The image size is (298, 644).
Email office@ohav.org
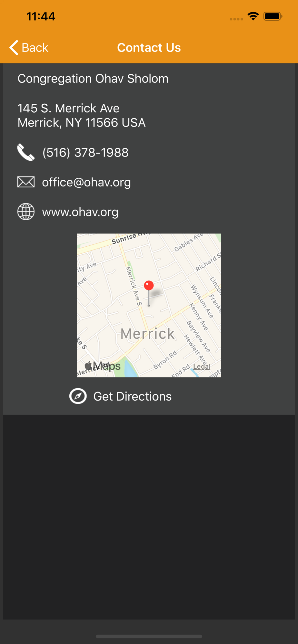pyautogui.click(x=86, y=182)
